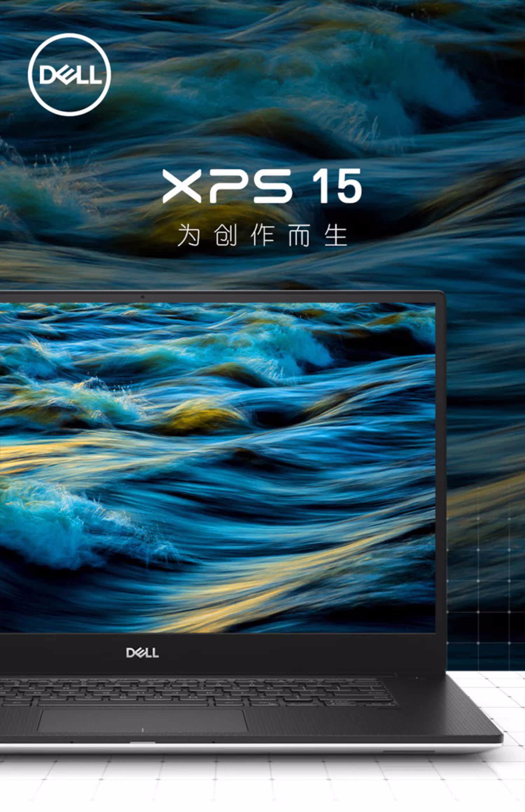
Task: Click the circular Dell logo at top
Action: 69,74
